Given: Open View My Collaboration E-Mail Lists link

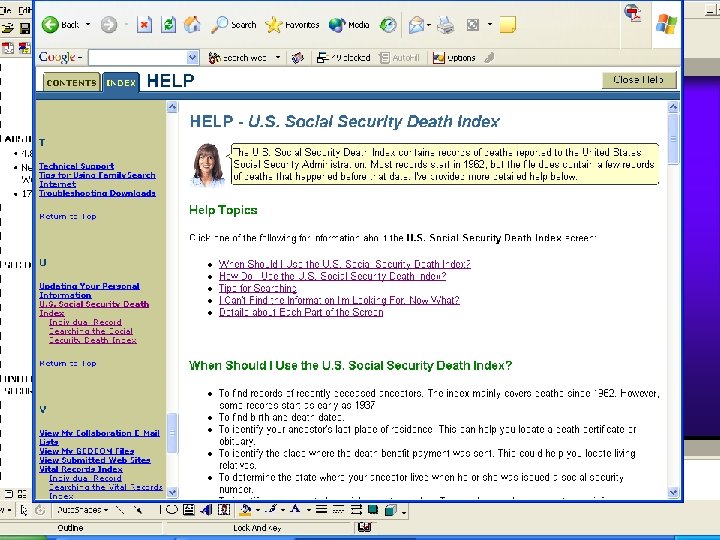Looking at the screenshot, I should 99,438.
